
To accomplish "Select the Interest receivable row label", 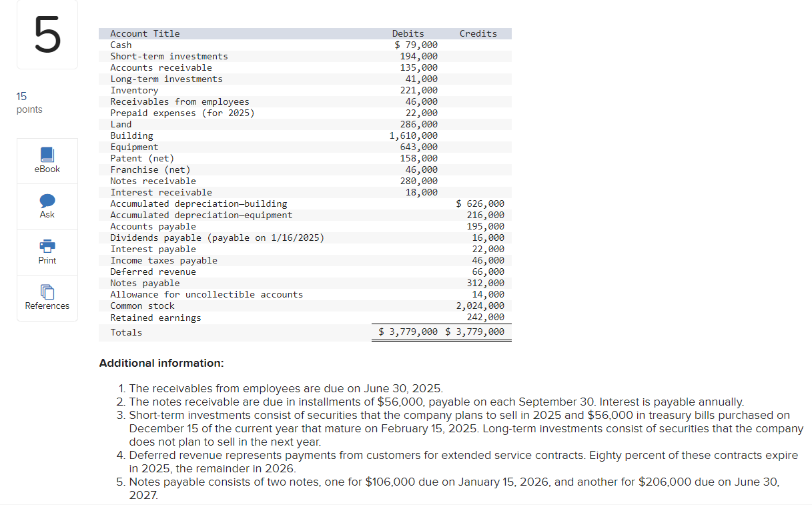I will click(161, 192).
